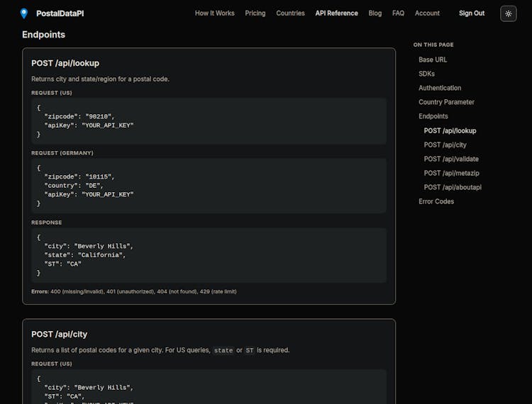Go to the Account page
This screenshot has width=532, height=404.
(427, 13)
